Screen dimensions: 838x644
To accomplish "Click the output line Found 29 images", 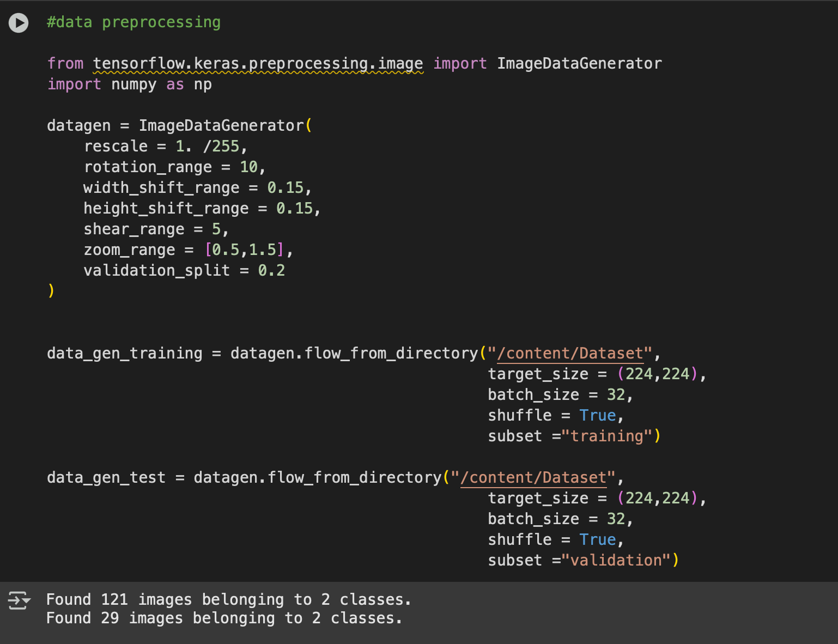I will 224,618.
